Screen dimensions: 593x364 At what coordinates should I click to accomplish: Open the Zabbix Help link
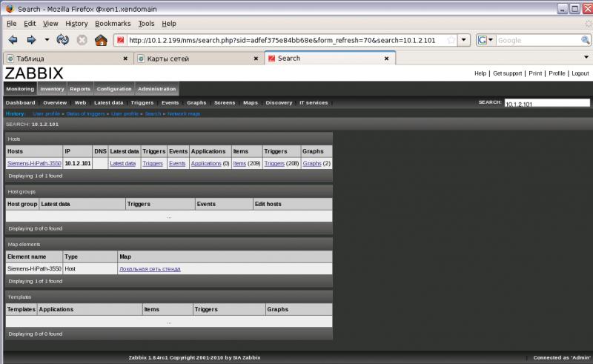pyautogui.click(x=480, y=73)
